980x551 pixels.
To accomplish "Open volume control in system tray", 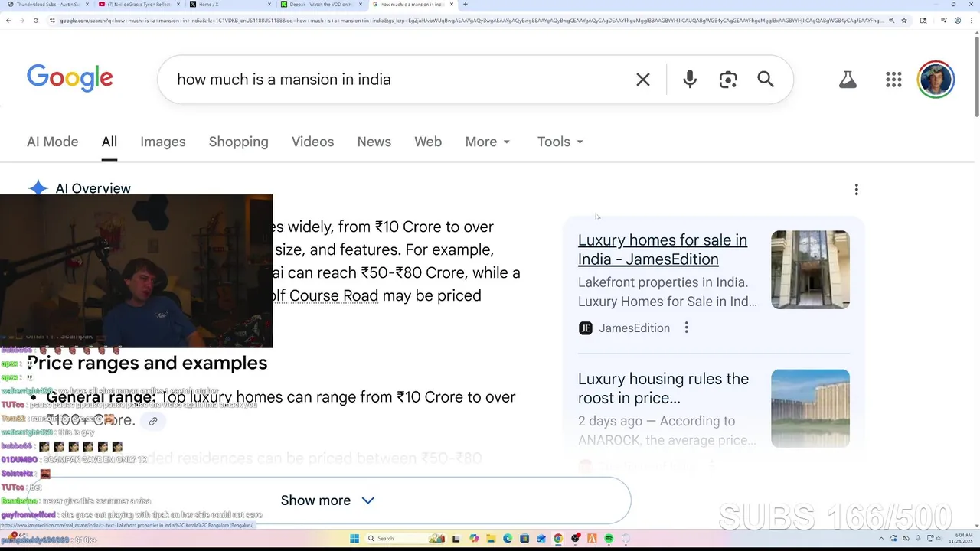I will tap(939, 538).
